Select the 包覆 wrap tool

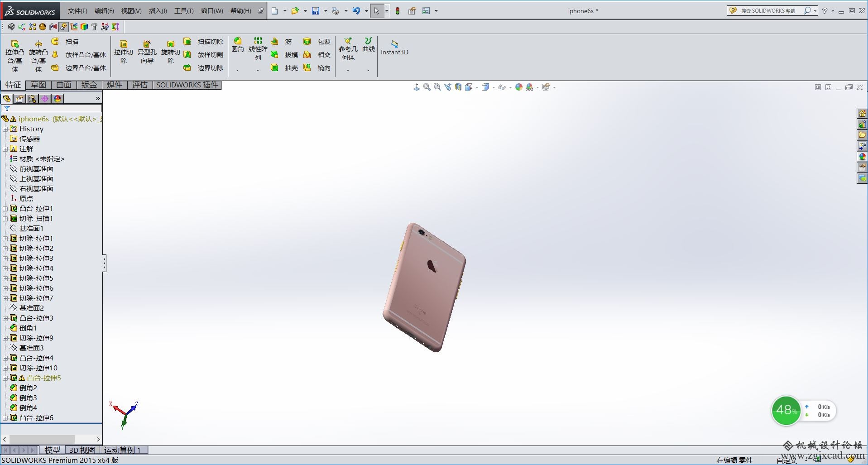(x=317, y=42)
